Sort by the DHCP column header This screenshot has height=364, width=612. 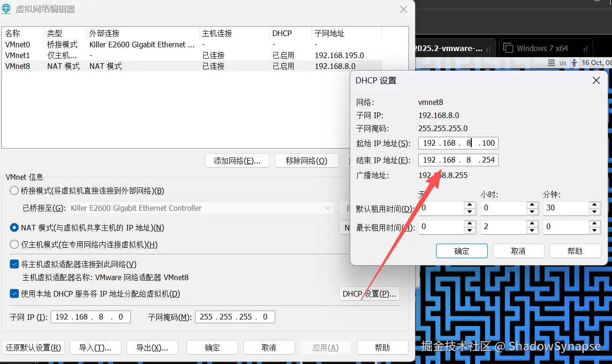(290, 33)
